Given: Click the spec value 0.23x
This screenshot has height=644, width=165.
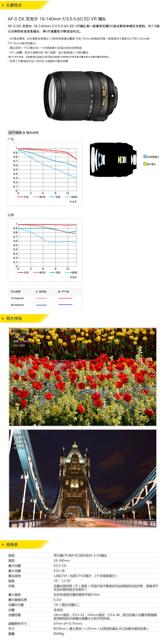Looking at the screenshot, I should 57,600.
